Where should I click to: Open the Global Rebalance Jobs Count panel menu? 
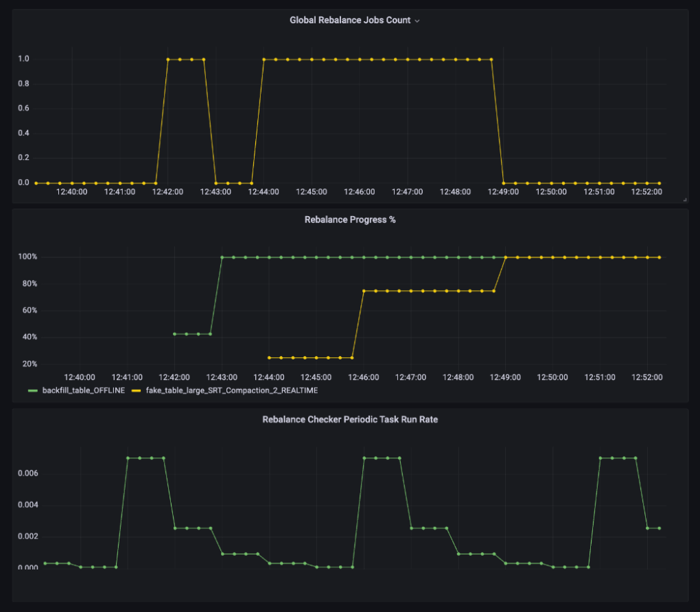click(349, 21)
